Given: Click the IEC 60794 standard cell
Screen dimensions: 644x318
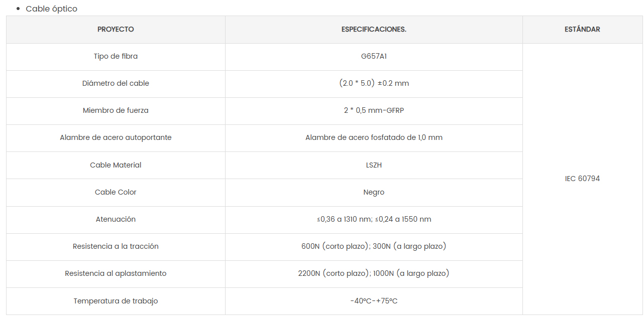Looking at the screenshot, I should (582, 179).
